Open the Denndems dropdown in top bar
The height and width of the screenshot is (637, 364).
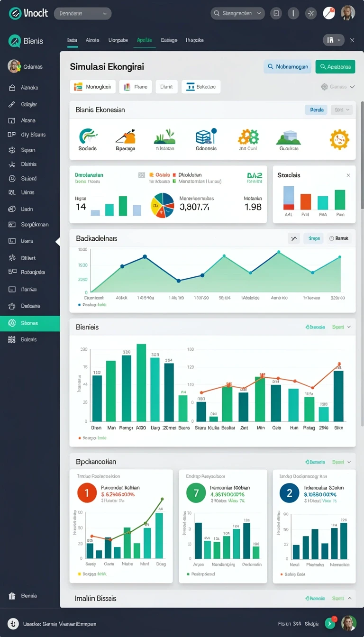pyautogui.click(x=82, y=13)
